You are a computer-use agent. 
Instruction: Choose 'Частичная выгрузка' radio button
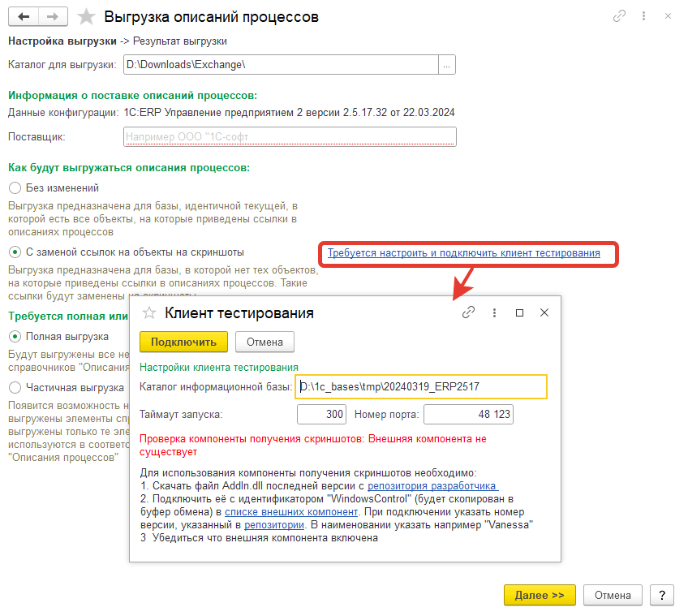(x=15, y=388)
